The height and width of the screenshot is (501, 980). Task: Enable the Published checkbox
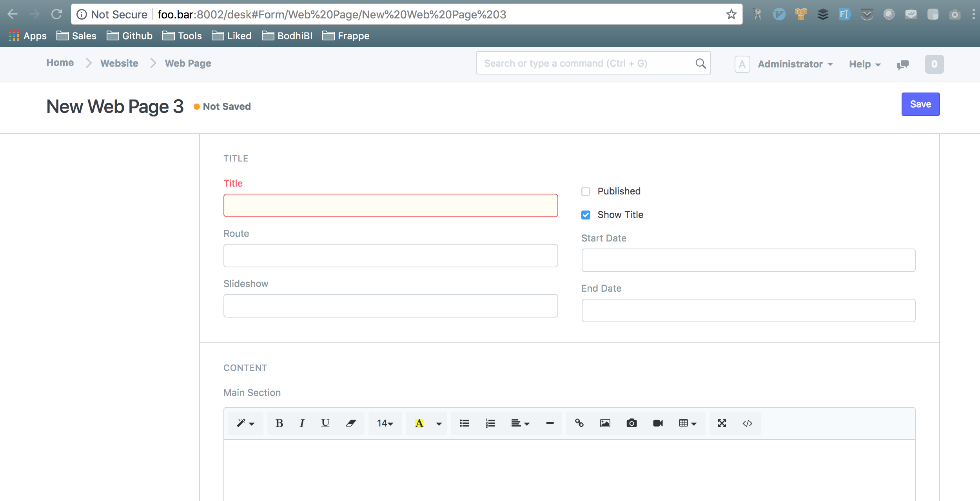pyautogui.click(x=586, y=192)
